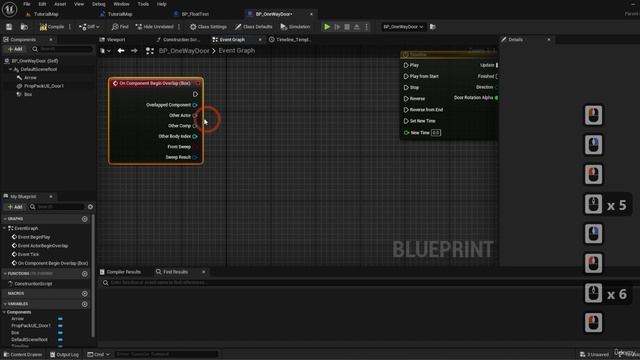The height and width of the screenshot is (360, 640).
Task: Open the Debug menu
Action: 99,4
